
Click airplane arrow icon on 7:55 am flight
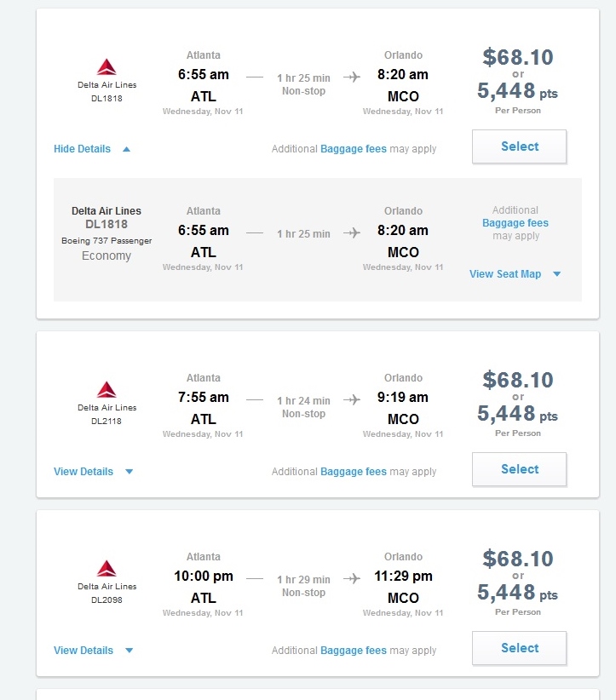pyautogui.click(x=352, y=399)
